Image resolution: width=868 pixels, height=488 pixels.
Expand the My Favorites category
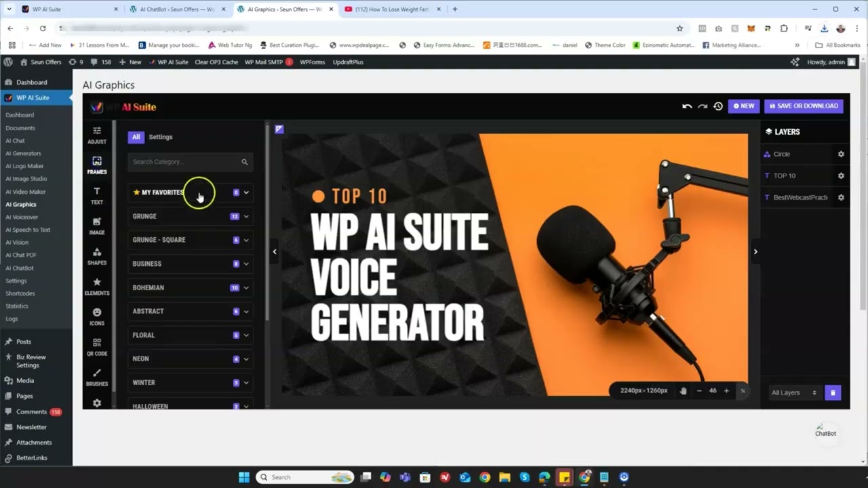tap(190, 192)
